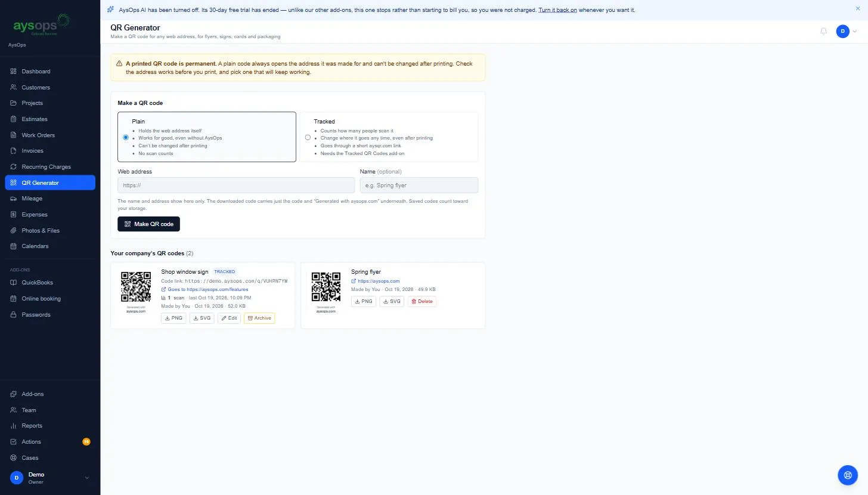Open Estimates section
The width and height of the screenshot is (868, 495).
(x=50, y=119)
